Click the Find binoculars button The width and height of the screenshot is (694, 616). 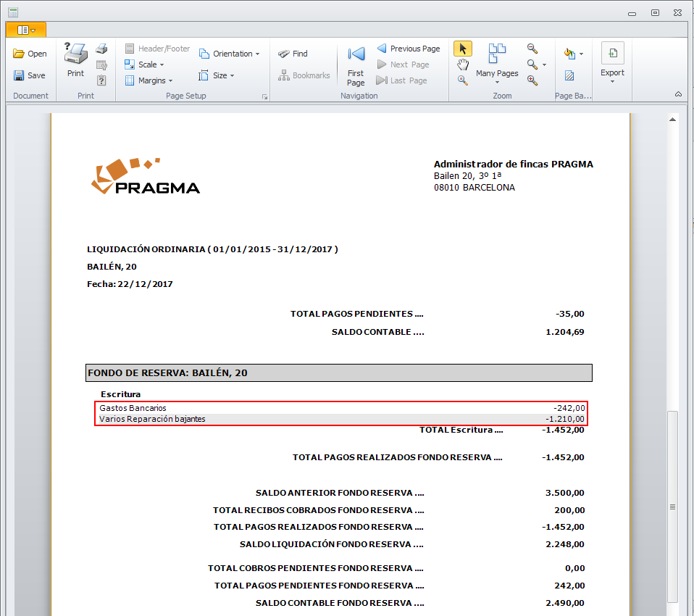click(293, 54)
